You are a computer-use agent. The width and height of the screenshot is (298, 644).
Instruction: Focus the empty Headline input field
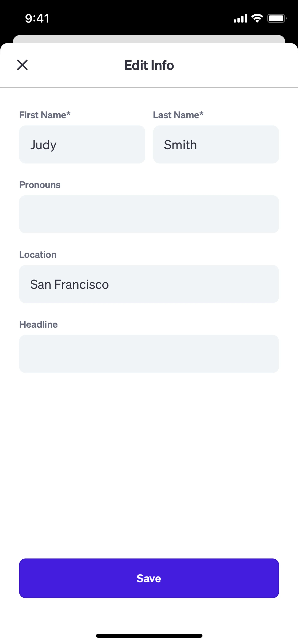pyautogui.click(x=149, y=354)
